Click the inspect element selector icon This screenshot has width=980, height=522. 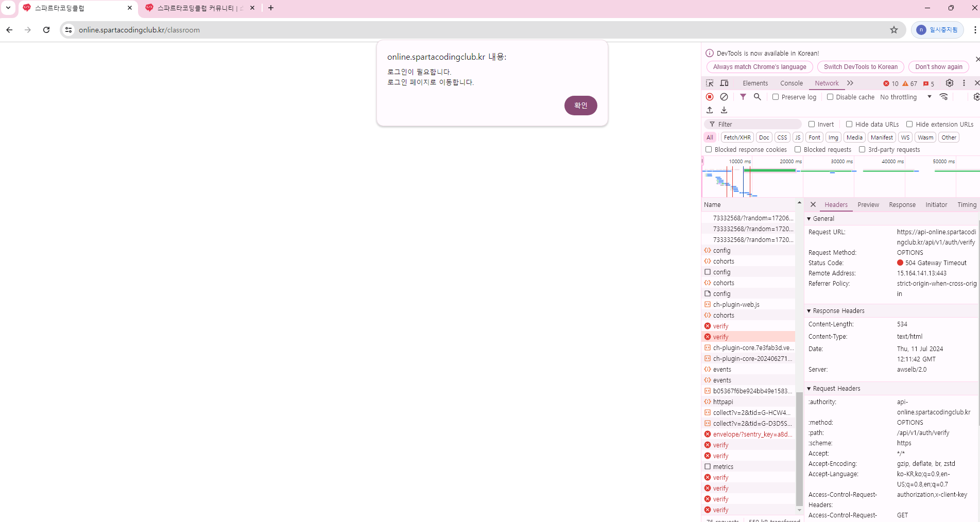coord(710,83)
